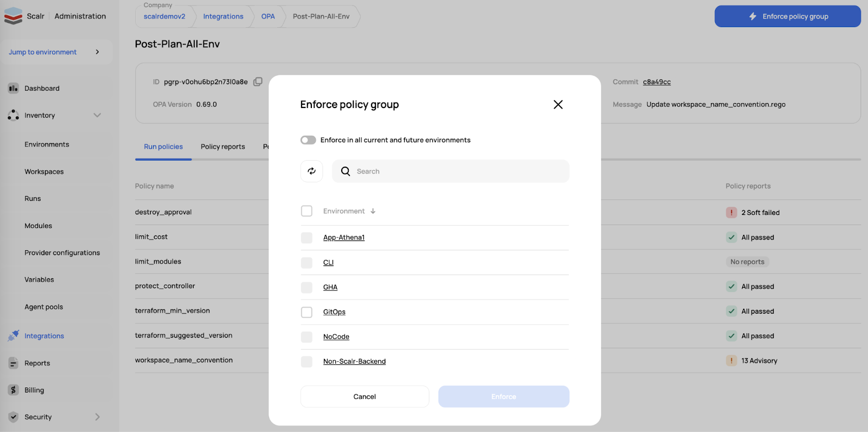Expand the Security sidebar section
This screenshot has width=868, height=432.
click(97, 417)
